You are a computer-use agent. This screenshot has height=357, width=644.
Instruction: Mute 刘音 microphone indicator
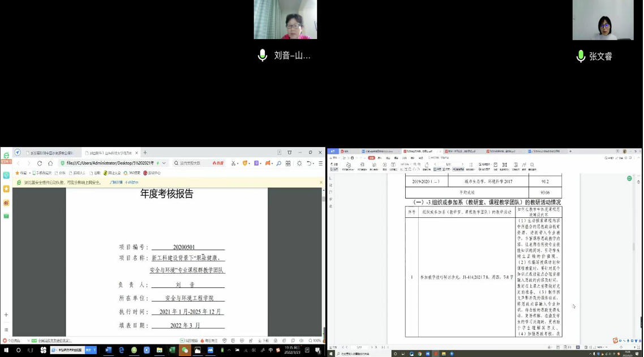[263, 55]
